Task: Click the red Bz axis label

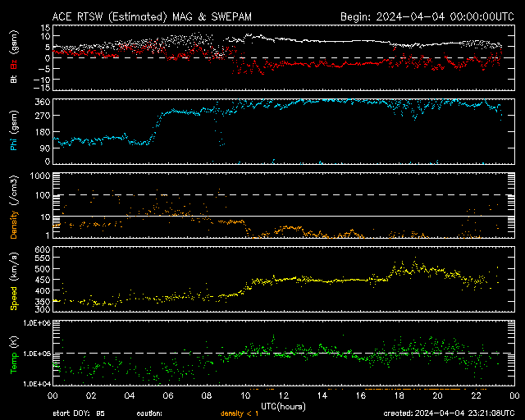Action: point(13,62)
